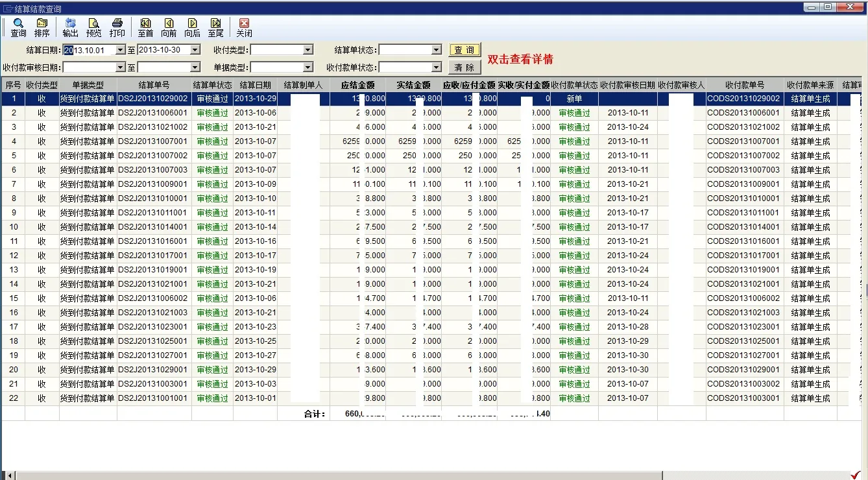
Task: Click cell DS2J20131007003
Action: click(153, 170)
